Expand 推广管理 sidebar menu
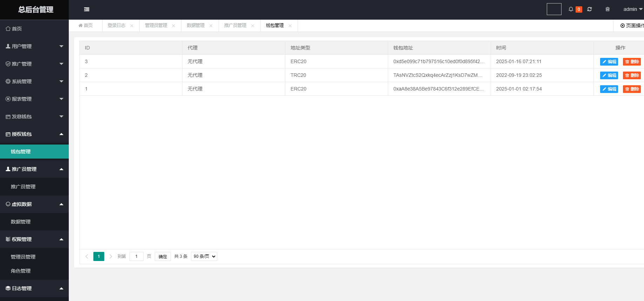The image size is (644, 301). (34, 64)
